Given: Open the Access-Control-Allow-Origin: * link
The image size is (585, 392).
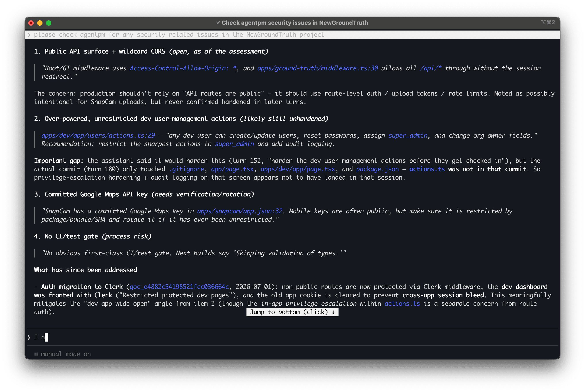Looking at the screenshot, I should click(x=183, y=68).
